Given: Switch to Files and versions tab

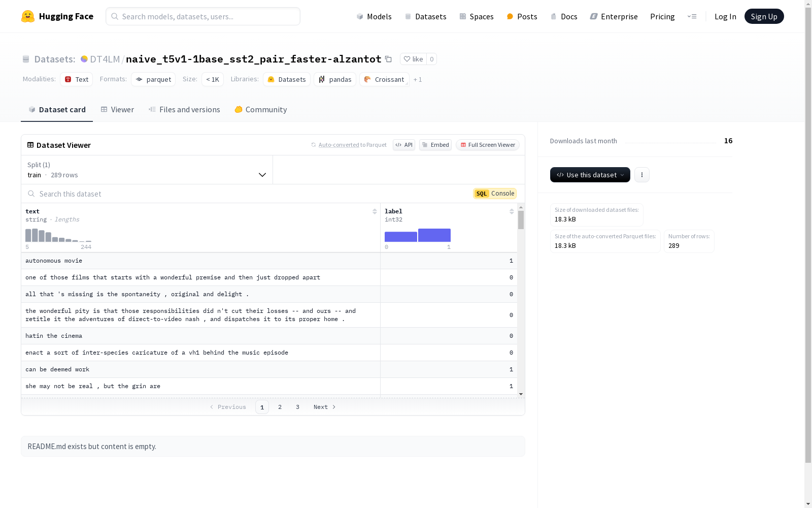Looking at the screenshot, I should pyautogui.click(x=184, y=110).
